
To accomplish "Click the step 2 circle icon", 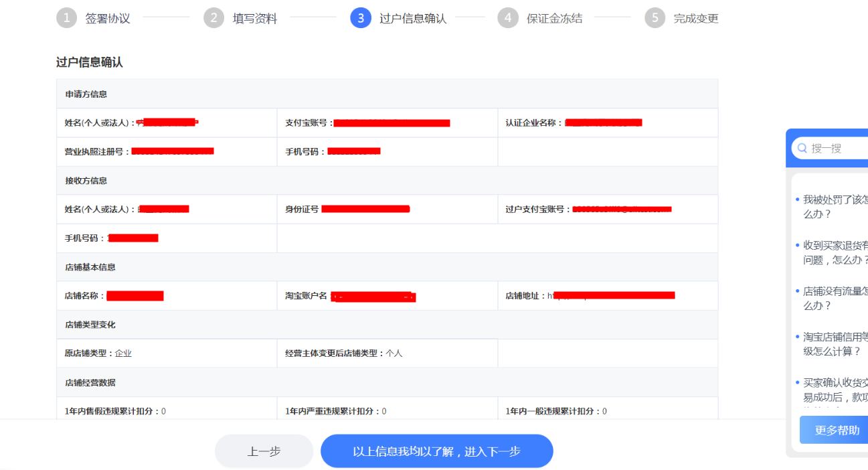I will [x=213, y=18].
